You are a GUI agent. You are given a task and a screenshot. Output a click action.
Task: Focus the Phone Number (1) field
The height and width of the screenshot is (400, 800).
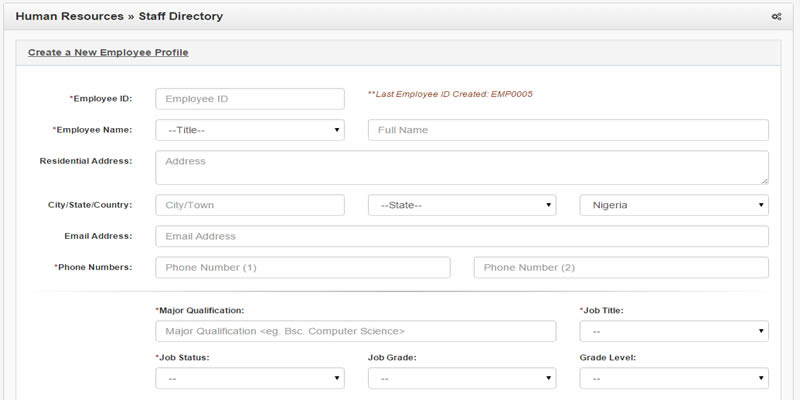303,267
